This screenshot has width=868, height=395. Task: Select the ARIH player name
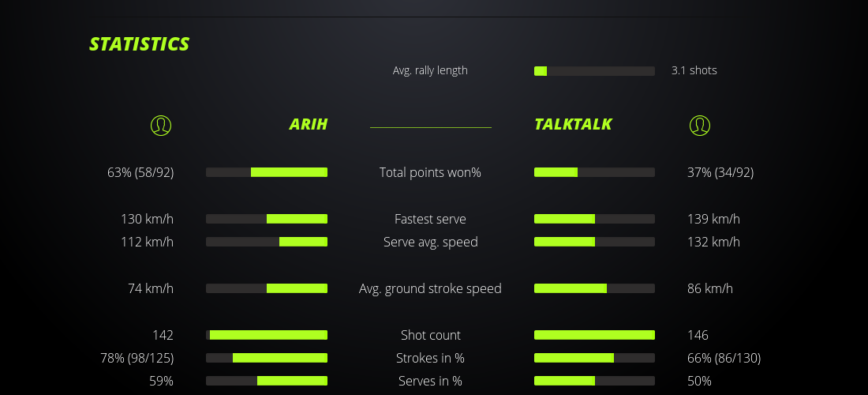click(x=308, y=124)
